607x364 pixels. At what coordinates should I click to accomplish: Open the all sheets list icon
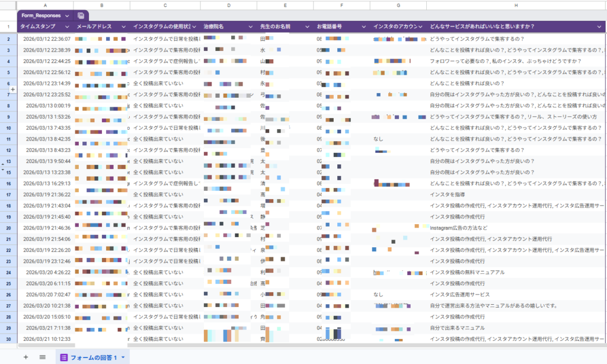click(43, 357)
